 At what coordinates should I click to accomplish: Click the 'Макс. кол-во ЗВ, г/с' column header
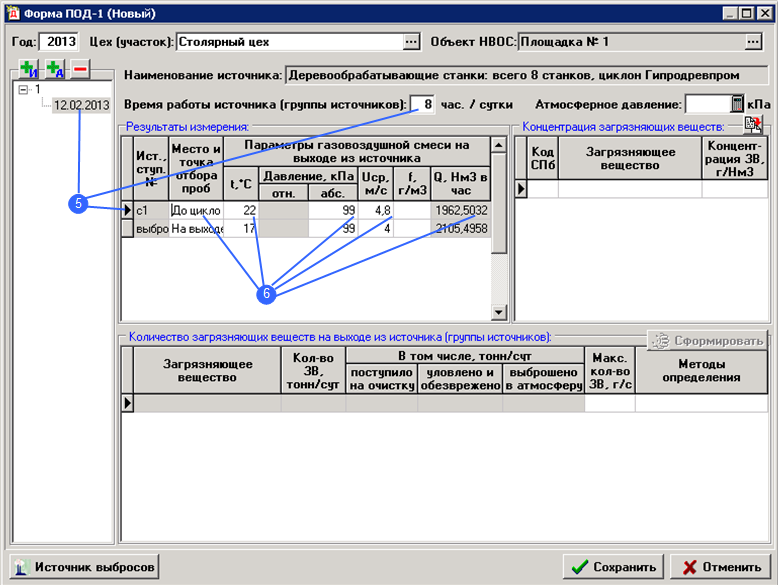610,371
